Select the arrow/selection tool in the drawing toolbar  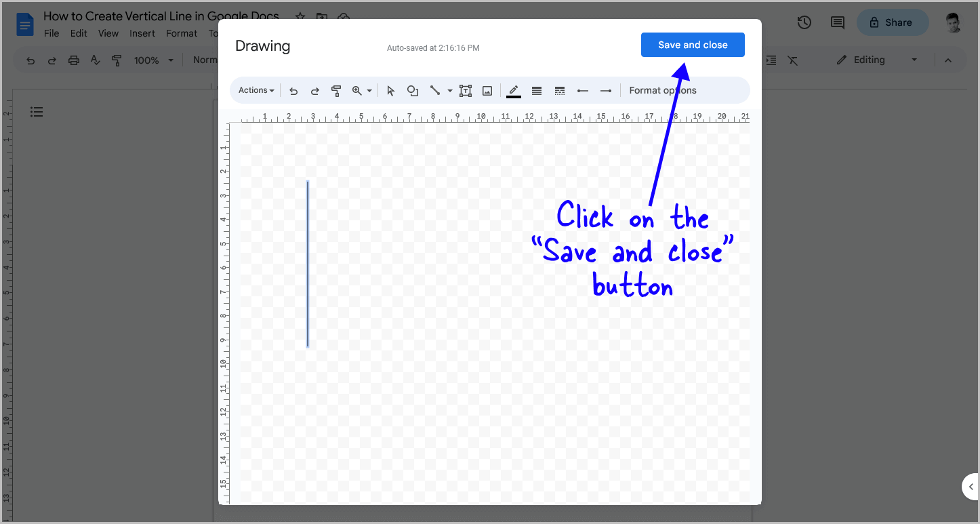coord(390,90)
